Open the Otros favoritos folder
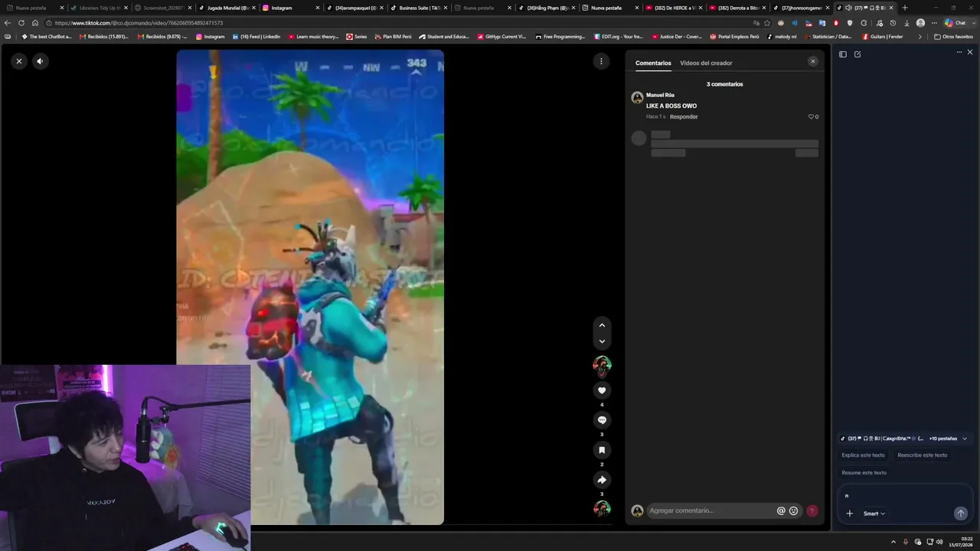Screen dimensions: 980x551 (953, 37)
